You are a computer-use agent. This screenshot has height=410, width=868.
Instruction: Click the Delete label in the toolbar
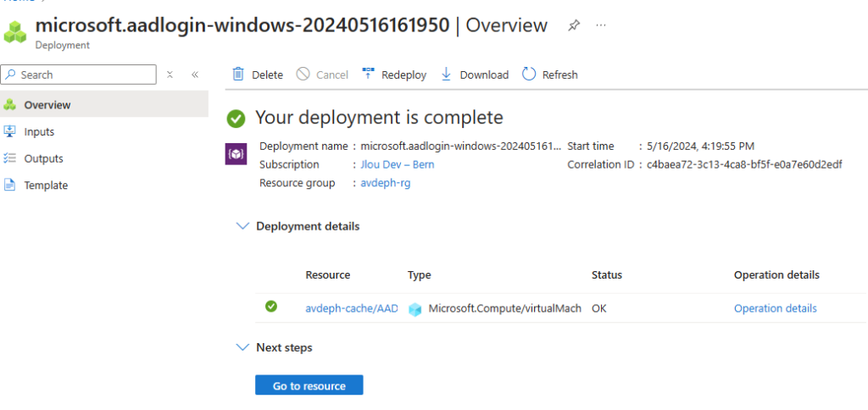click(267, 75)
